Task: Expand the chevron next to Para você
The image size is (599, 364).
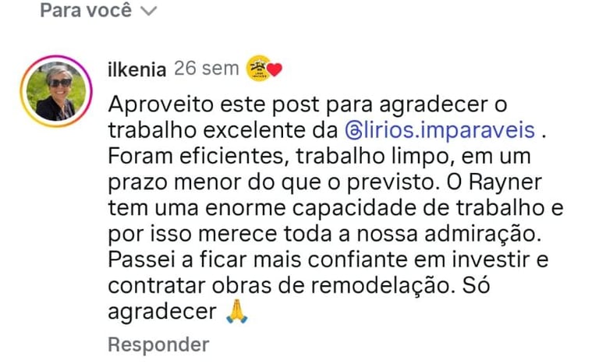Action: tap(149, 11)
